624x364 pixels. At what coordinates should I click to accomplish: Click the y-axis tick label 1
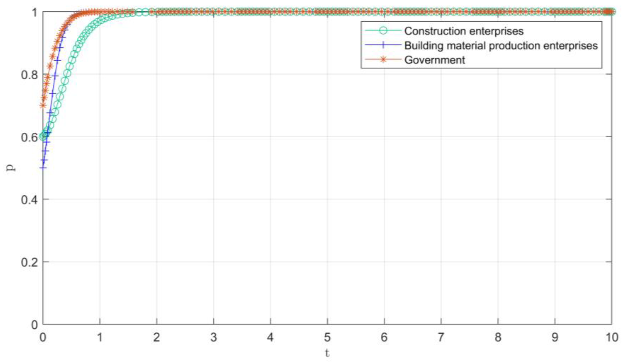point(35,12)
